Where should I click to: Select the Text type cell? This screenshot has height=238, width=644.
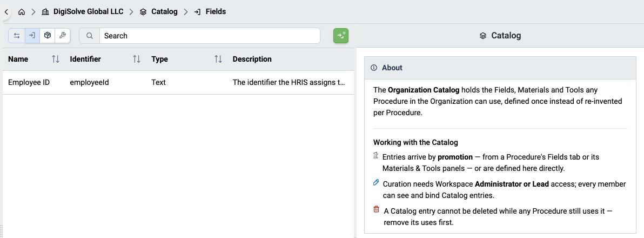point(158,82)
